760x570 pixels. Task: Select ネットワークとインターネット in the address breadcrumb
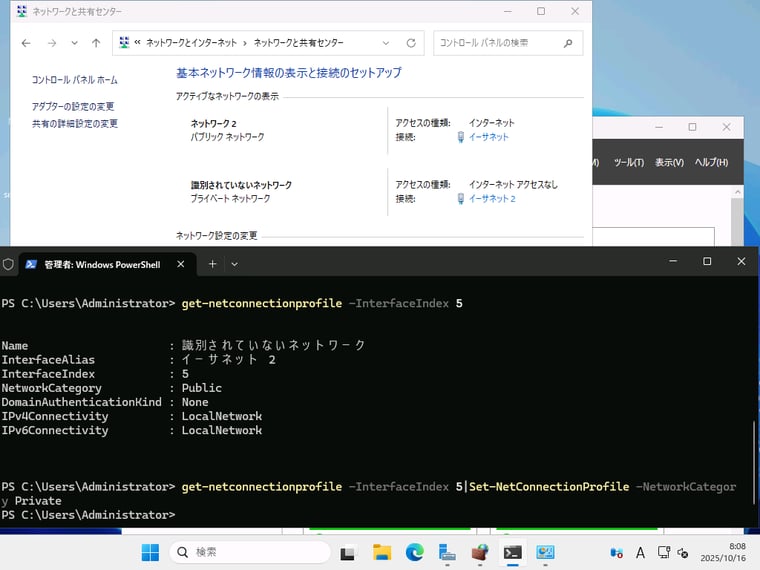[x=191, y=43]
